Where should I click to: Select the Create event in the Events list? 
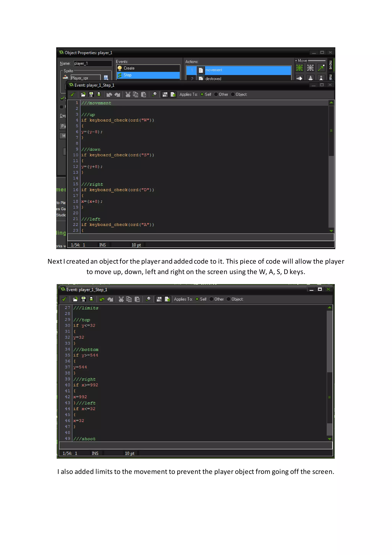tap(148, 68)
